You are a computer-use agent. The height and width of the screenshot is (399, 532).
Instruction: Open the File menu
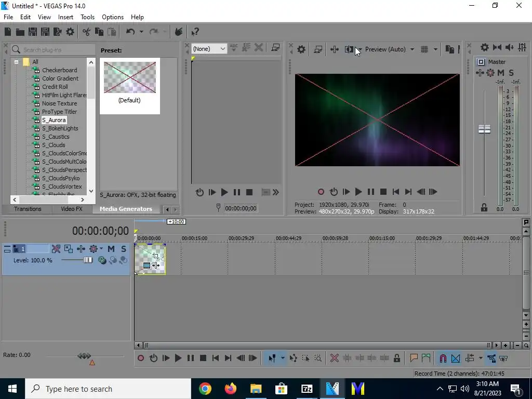(8, 17)
